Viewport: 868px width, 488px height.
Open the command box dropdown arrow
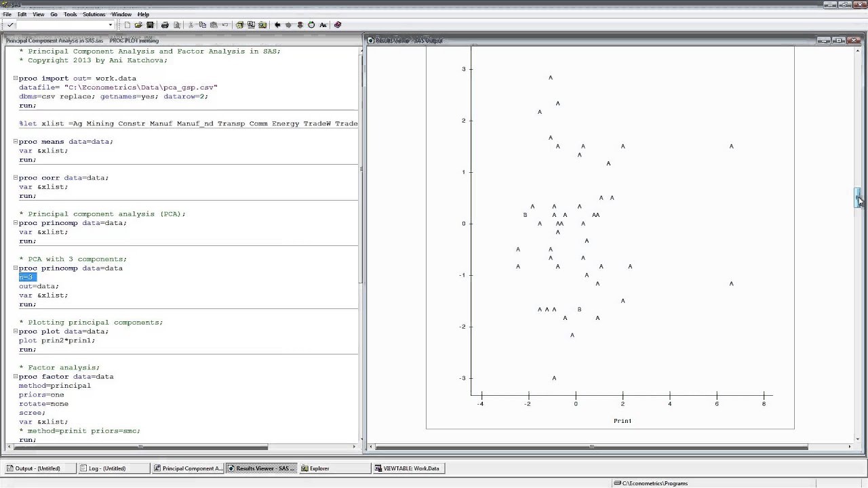tap(111, 25)
